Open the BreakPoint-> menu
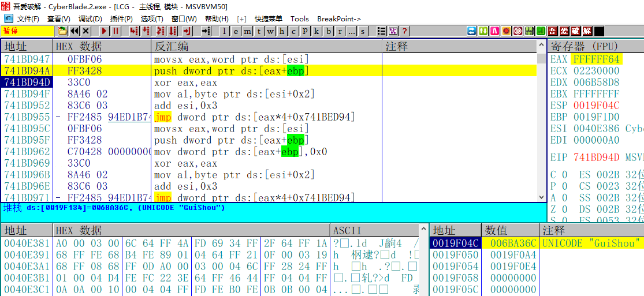644x296 pixels. point(339,19)
